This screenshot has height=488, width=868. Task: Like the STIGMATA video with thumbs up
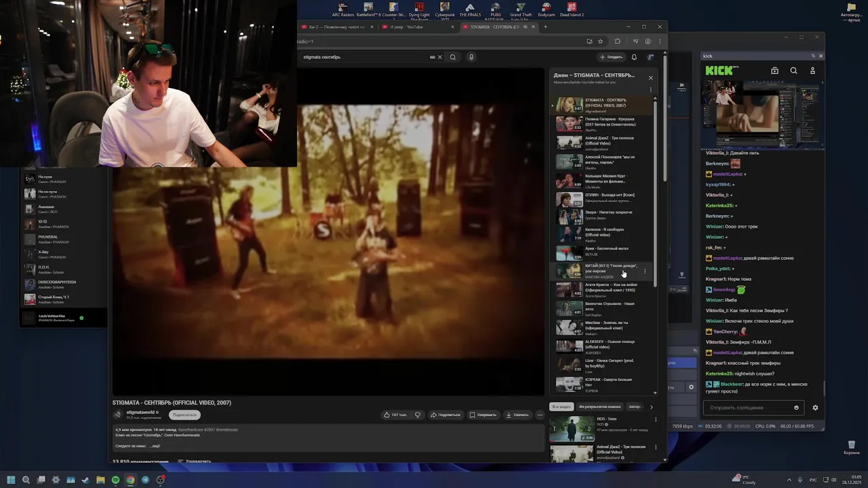[395, 415]
